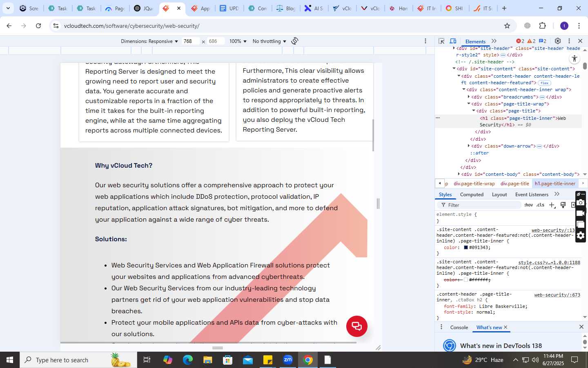Click the blue issues count badge
Screen dimensions: 588x368
pos(543,41)
